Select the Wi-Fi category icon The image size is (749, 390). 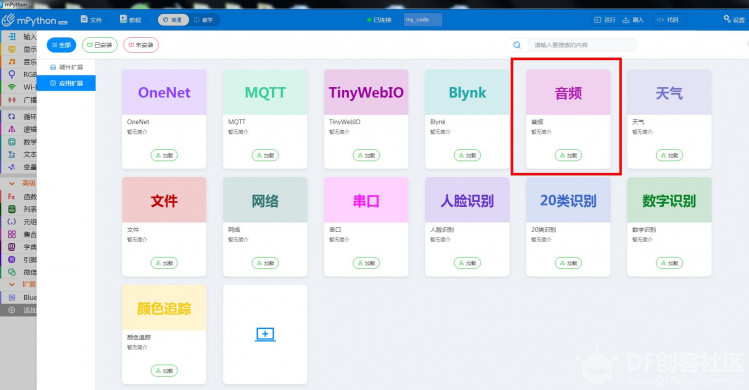(x=12, y=87)
